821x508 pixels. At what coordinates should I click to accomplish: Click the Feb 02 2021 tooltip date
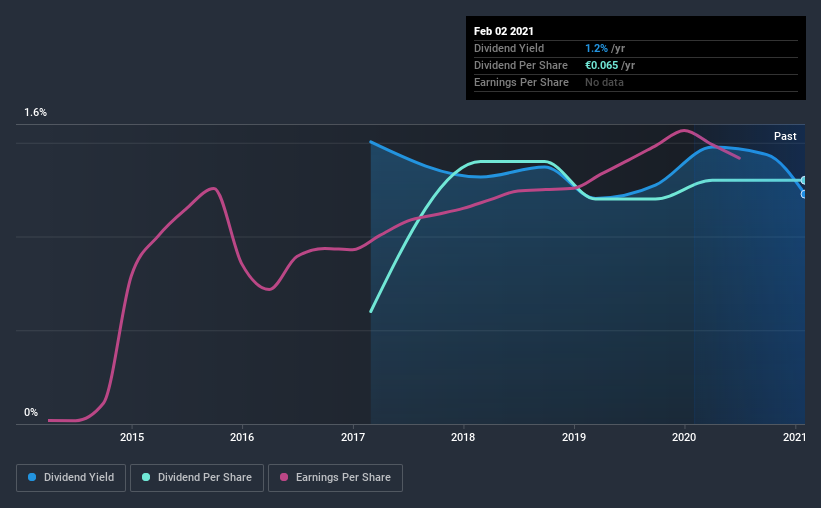[x=504, y=31]
